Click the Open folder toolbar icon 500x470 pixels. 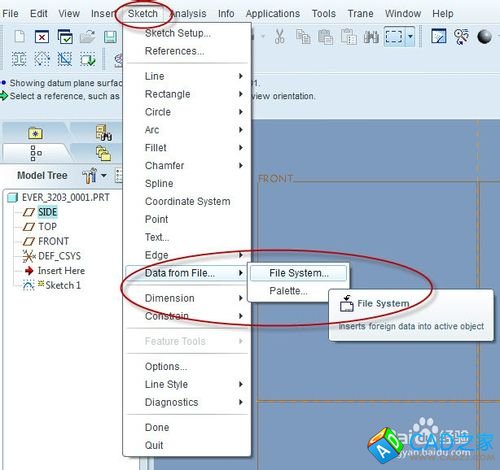pyautogui.click(x=87, y=37)
